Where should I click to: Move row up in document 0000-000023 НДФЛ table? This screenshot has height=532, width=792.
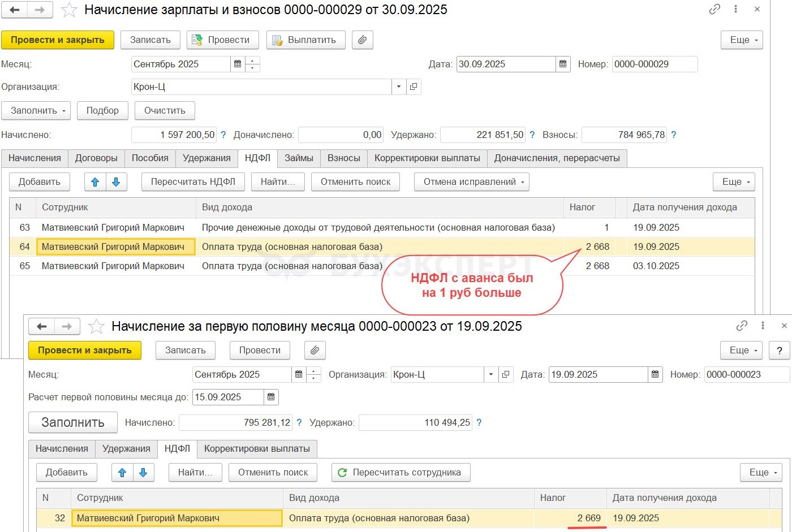click(122, 473)
